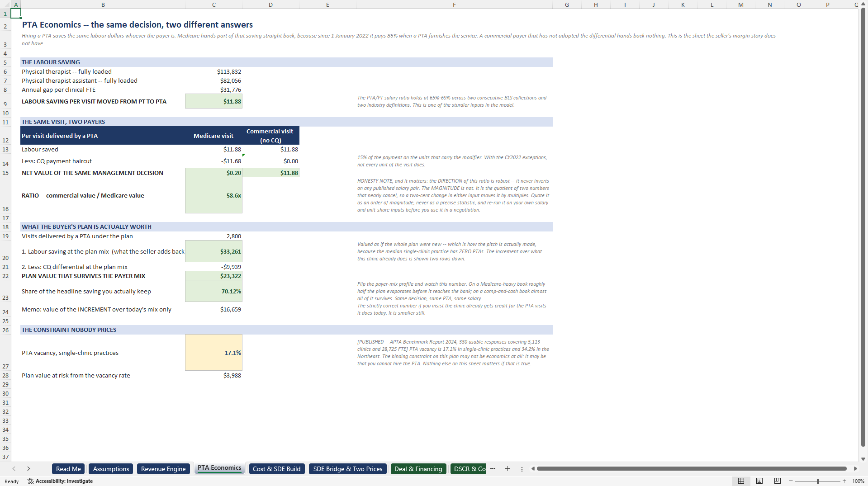
Task: Select column F header
Action: 454,5
